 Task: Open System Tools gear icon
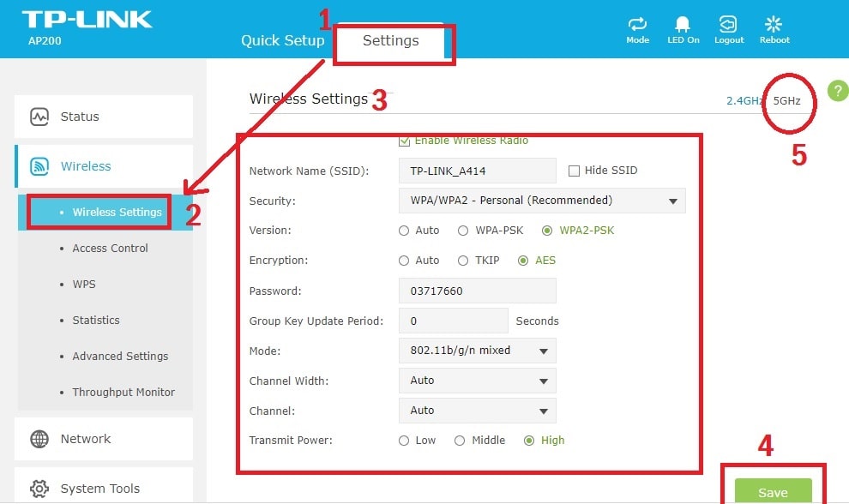pyautogui.click(x=39, y=489)
